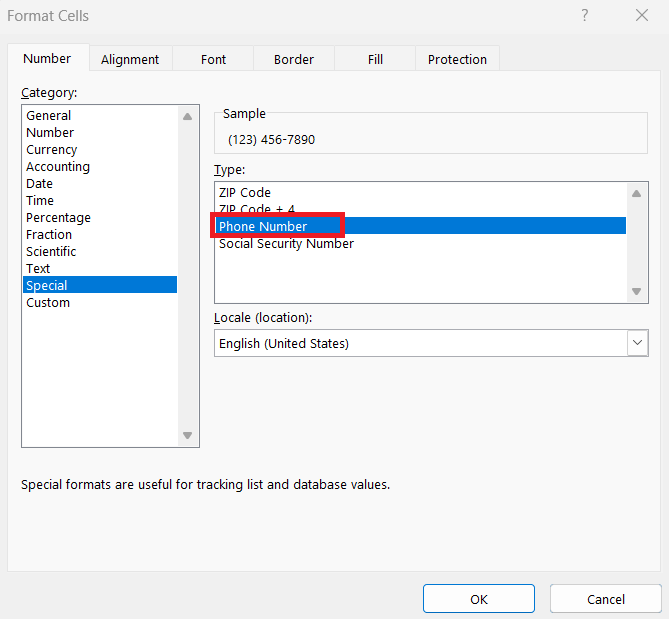Choose ZIP Code type
Screen dimensions: 669x619
pyautogui.click(x=421, y=192)
